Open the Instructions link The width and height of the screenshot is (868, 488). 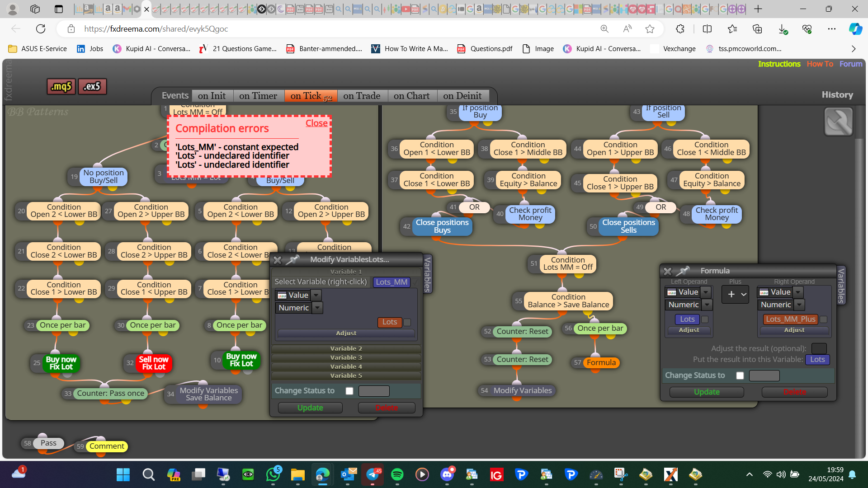pos(779,64)
